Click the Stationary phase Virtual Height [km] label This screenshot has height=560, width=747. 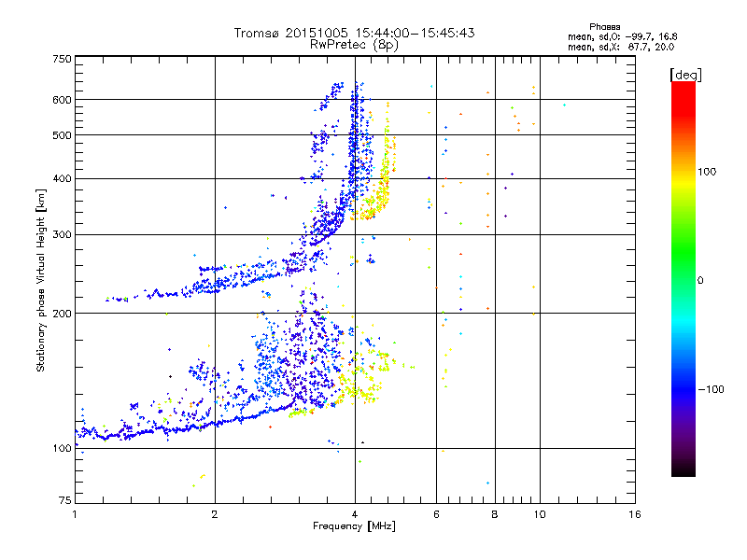[x=41, y=281]
